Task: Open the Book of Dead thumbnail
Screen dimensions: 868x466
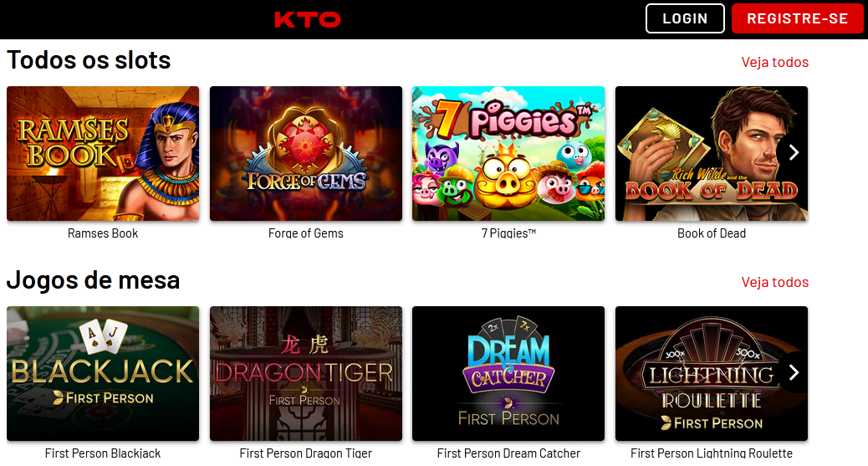Action: (712, 153)
